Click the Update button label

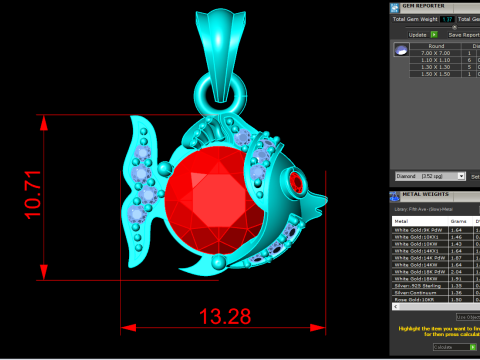click(417, 35)
